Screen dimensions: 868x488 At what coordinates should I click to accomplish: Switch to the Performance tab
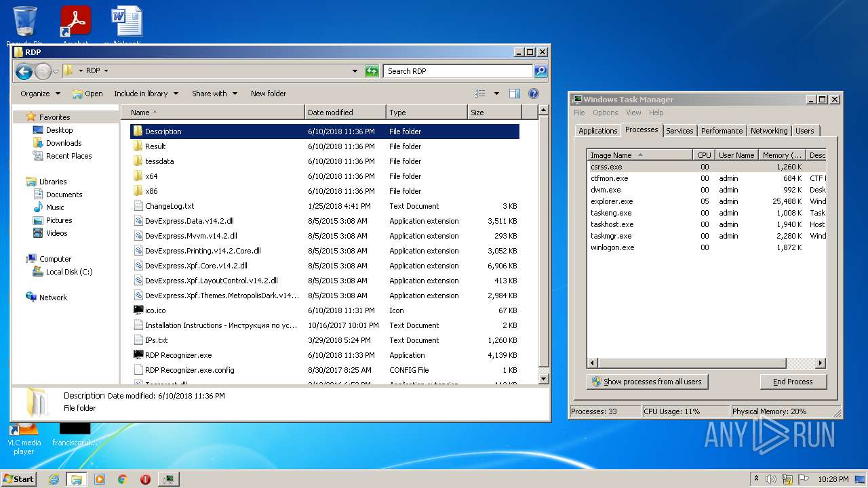point(722,131)
